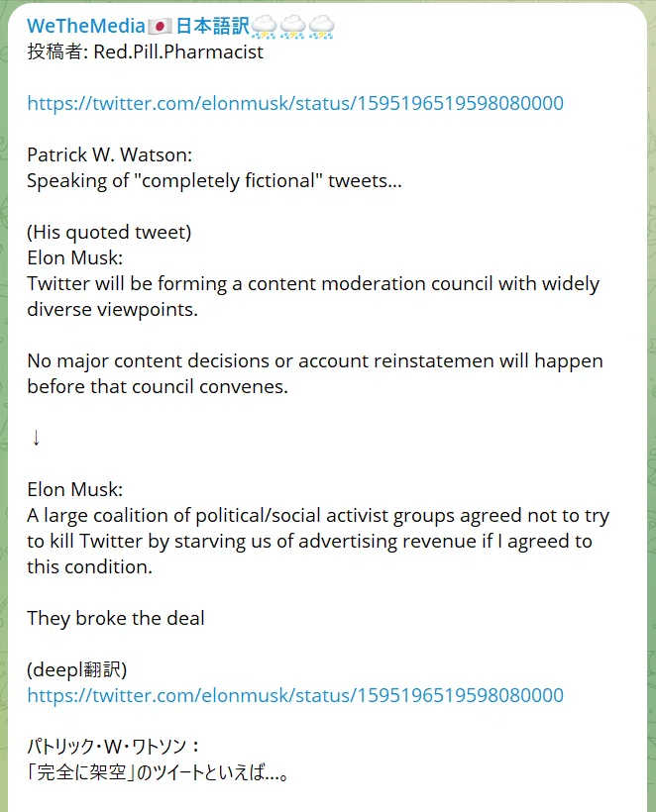Click the (deepl翻訳) label
This screenshot has height=812, width=656.
pos(76,669)
